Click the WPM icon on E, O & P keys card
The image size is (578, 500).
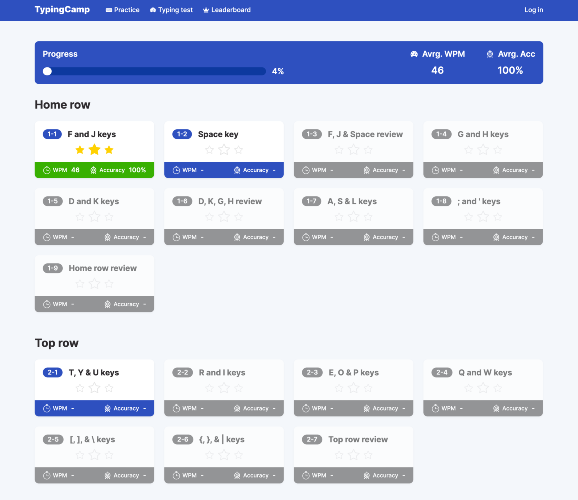(x=306, y=408)
